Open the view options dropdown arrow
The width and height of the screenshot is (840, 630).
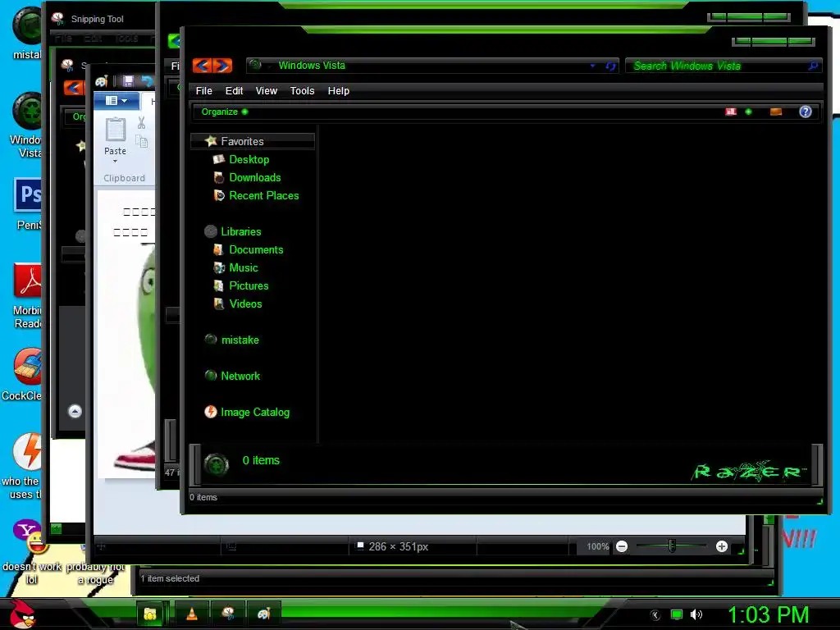tap(748, 112)
